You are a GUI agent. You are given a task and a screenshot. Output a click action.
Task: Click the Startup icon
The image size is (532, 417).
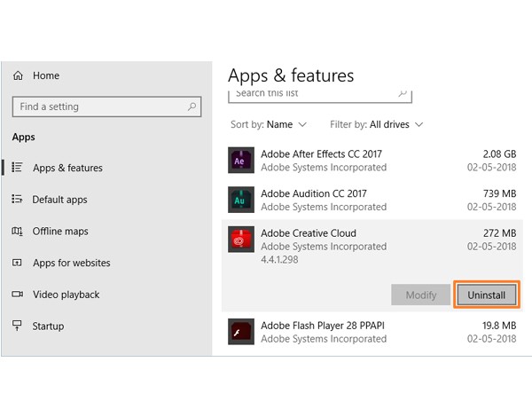pos(18,326)
